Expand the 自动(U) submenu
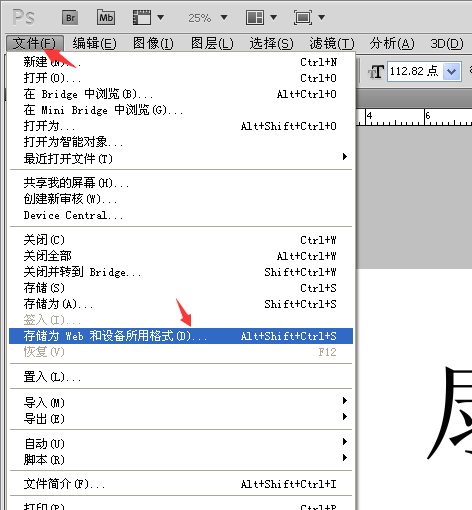The width and height of the screenshot is (472, 510). click(181, 443)
